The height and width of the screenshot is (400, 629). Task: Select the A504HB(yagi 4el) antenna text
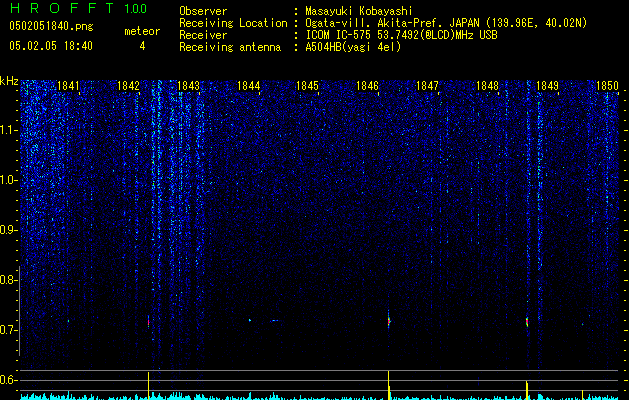coord(353,47)
